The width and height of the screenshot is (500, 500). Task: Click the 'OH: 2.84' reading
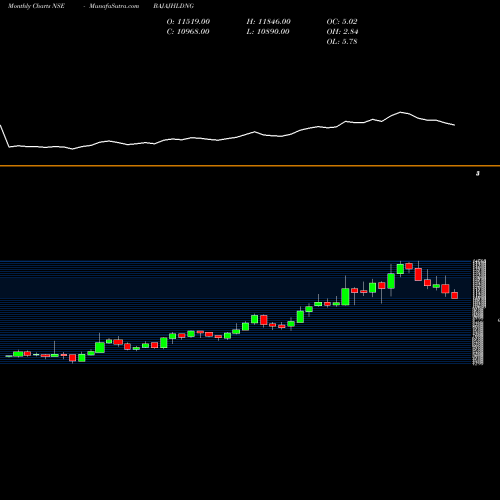click(x=342, y=31)
